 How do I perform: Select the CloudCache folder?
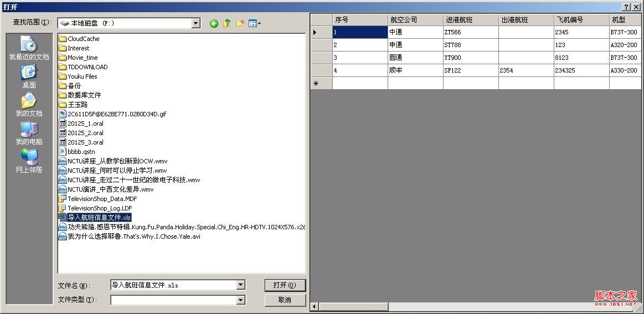[79, 39]
